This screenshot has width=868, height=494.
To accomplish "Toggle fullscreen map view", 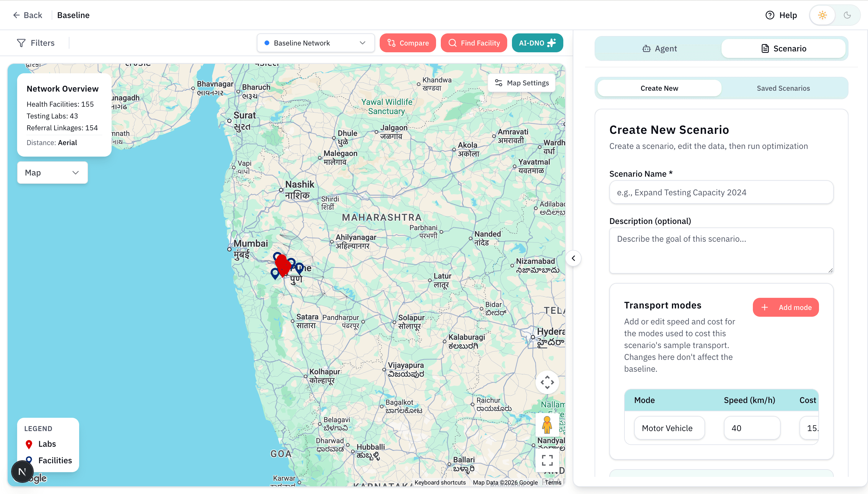I will (x=547, y=460).
